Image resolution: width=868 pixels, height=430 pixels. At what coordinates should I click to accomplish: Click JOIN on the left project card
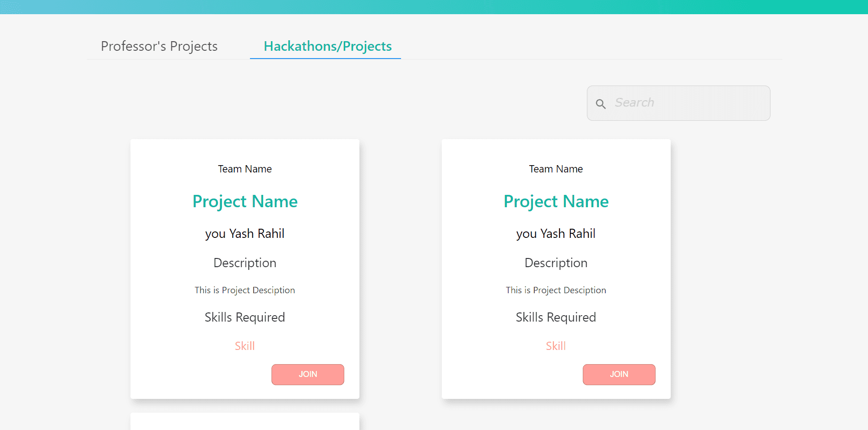pyautogui.click(x=307, y=374)
